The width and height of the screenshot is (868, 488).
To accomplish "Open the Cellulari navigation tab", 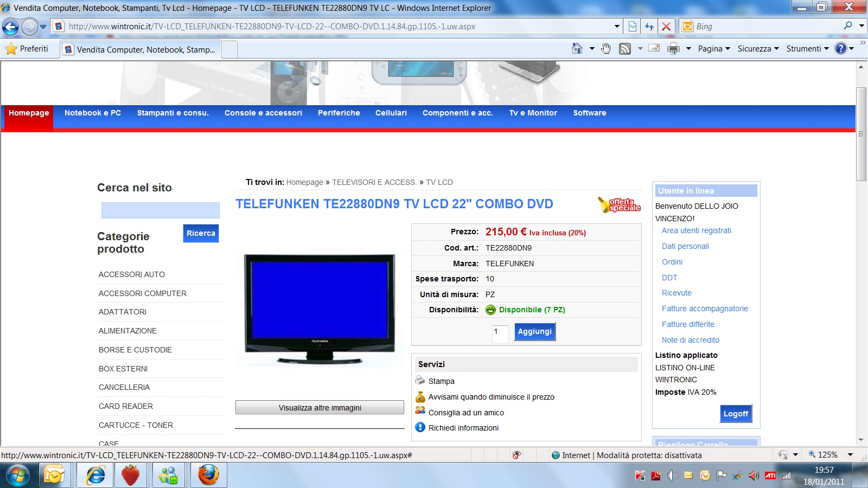I will [x=391, y=113].
